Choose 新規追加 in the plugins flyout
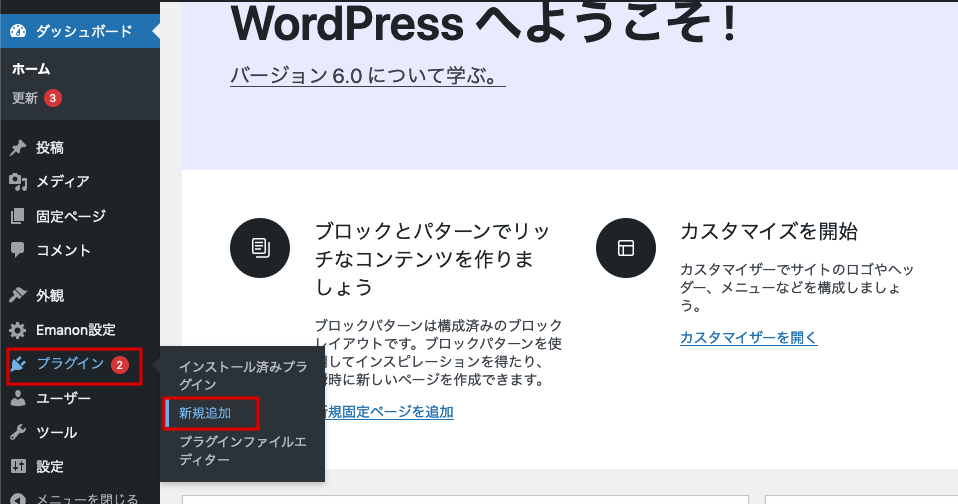This screenshot has height=504, width=958. [x=205, y=414]
